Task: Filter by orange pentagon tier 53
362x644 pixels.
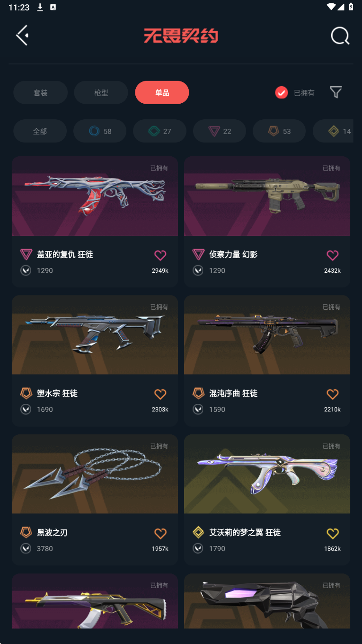Action: point(279,131)
